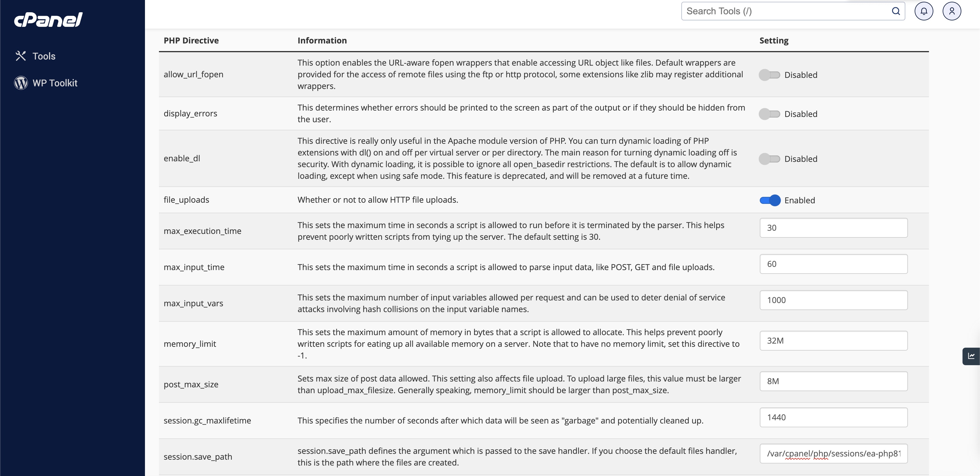The height and width of the screenshot is (476, 980).
Task: Click the Information column header
Action: (323, 40)
